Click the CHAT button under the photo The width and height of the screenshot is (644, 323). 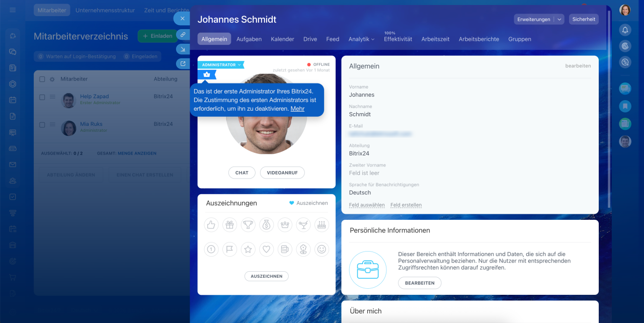click(x=242, y=173)
